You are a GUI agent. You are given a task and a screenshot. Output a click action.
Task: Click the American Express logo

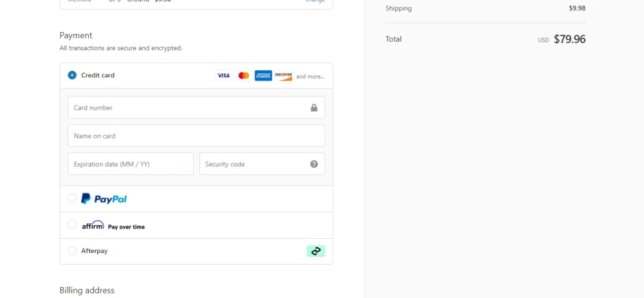click(263, 76)
